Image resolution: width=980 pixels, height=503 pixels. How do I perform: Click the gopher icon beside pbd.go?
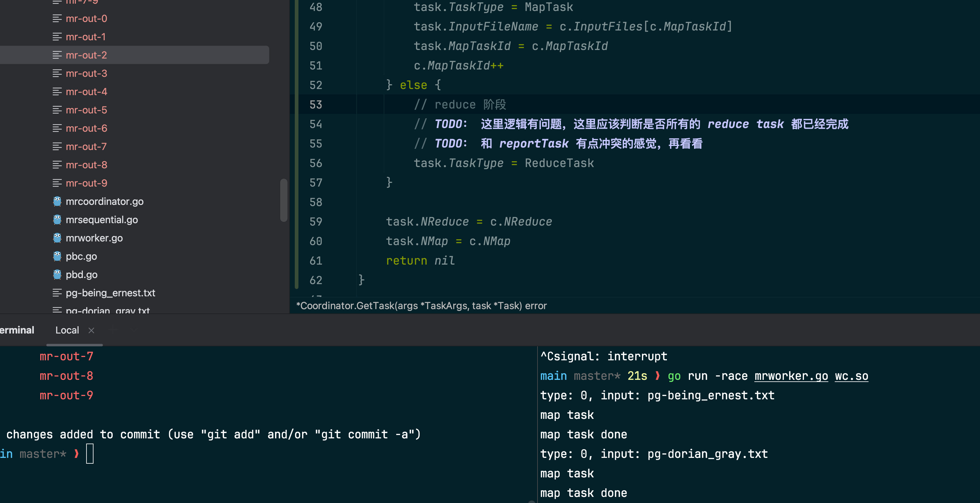tap(57, 275)
